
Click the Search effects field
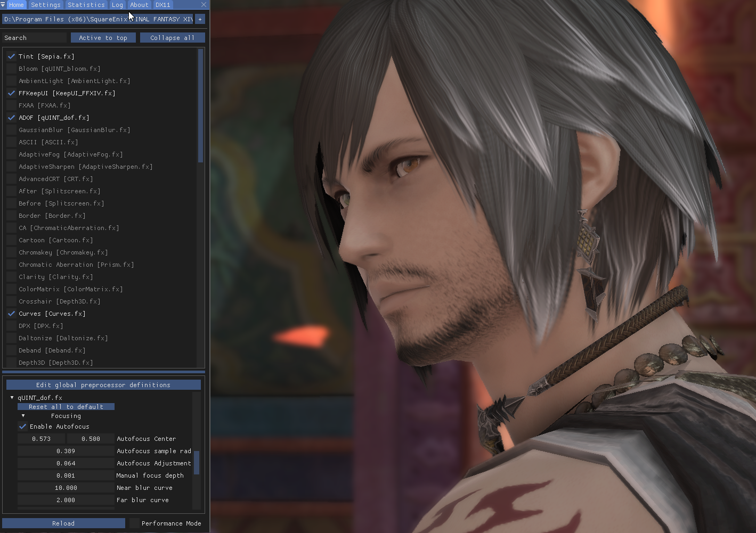point(34,38)
